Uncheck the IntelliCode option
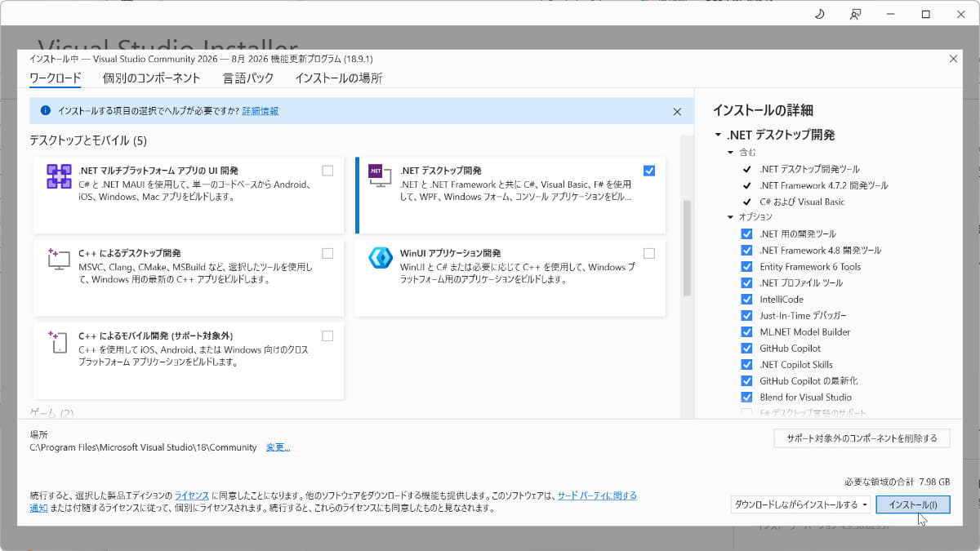Screen dimensions: 980x551 [x=746, y=300]
